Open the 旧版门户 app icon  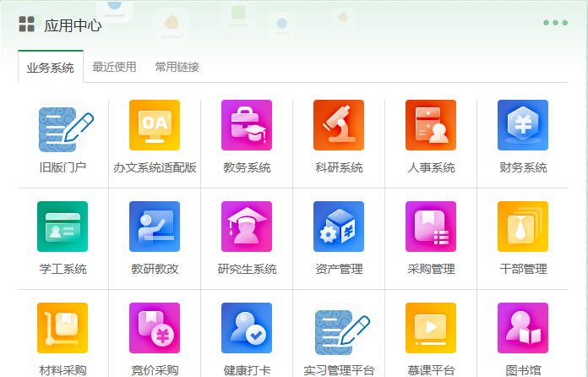pos(63,125)
